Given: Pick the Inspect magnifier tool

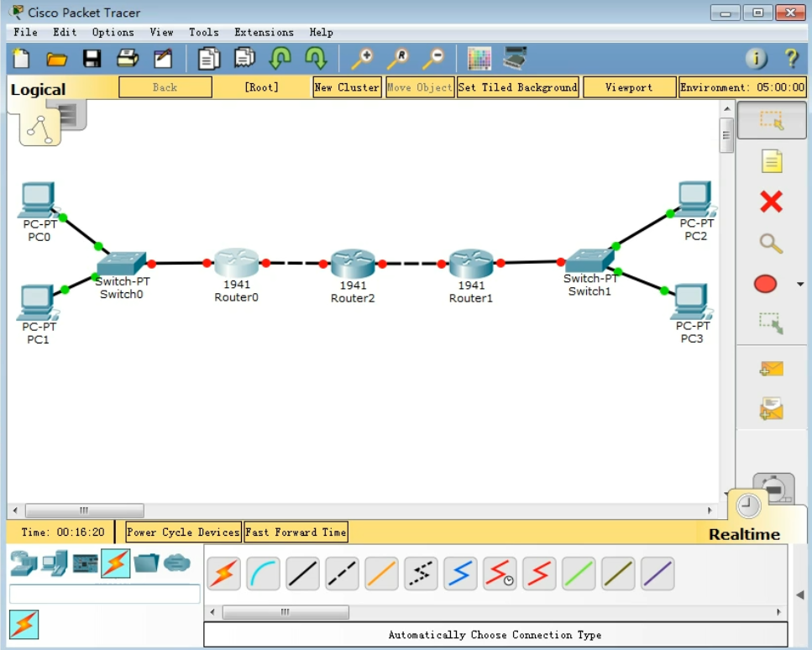Looking at the screenshot, I should [770, 244].
